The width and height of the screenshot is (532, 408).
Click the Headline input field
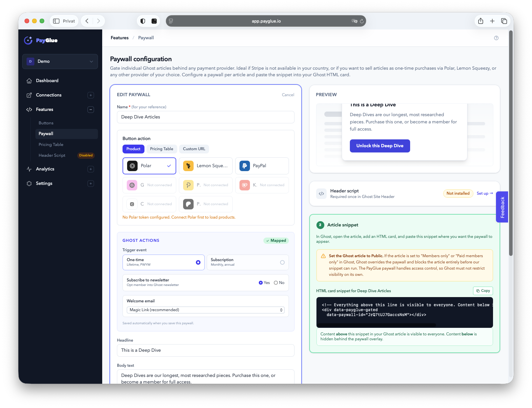point(206,350)
